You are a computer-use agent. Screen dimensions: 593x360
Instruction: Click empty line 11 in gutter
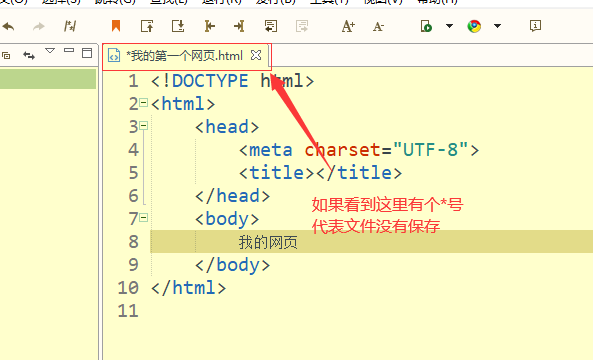tap(128, 311)
